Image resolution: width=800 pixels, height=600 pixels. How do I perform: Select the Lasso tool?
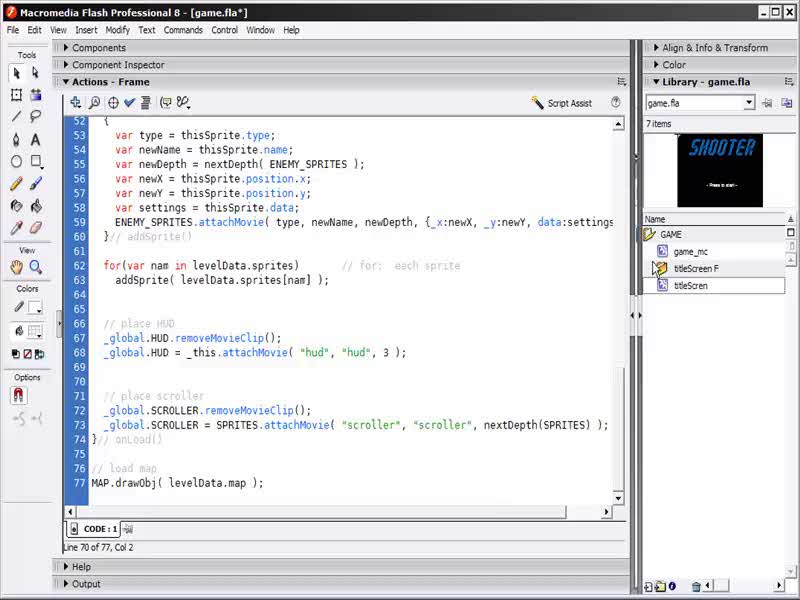[36, 117]
